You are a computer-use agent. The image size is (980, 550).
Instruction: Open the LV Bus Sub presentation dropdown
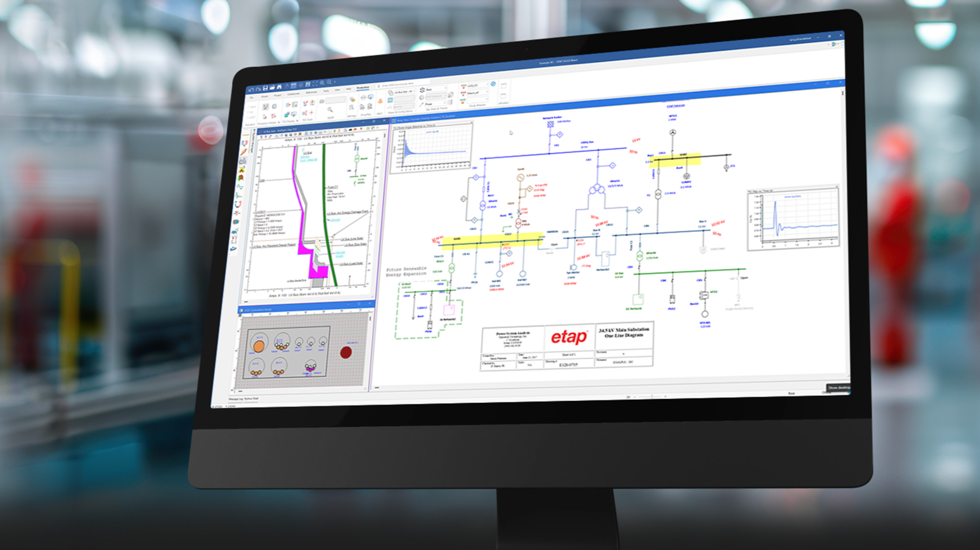click(404, 91)
